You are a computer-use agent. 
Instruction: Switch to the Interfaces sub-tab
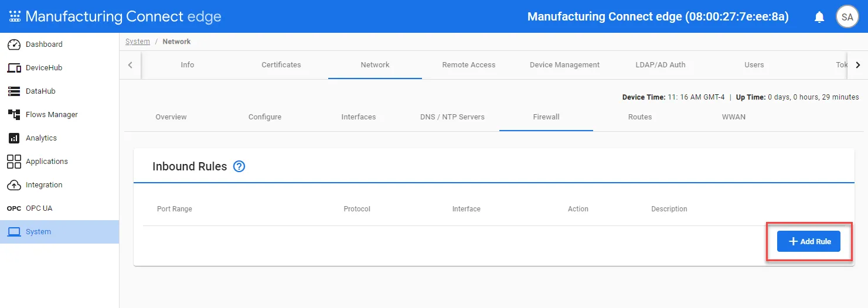coord(359,117)
